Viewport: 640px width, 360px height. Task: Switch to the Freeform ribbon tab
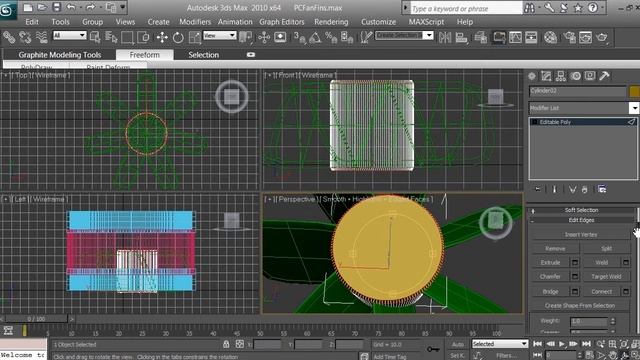click(144, 55)
